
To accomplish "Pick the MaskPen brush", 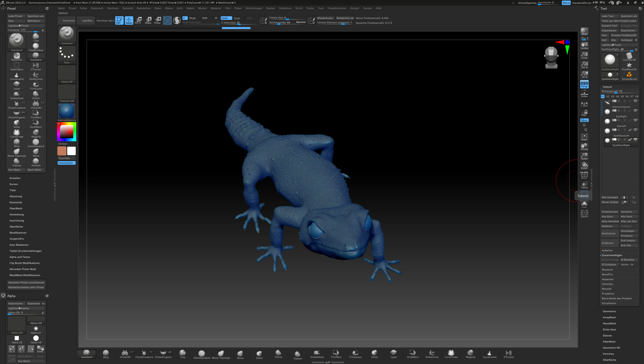I will click(x=17, y=57).
